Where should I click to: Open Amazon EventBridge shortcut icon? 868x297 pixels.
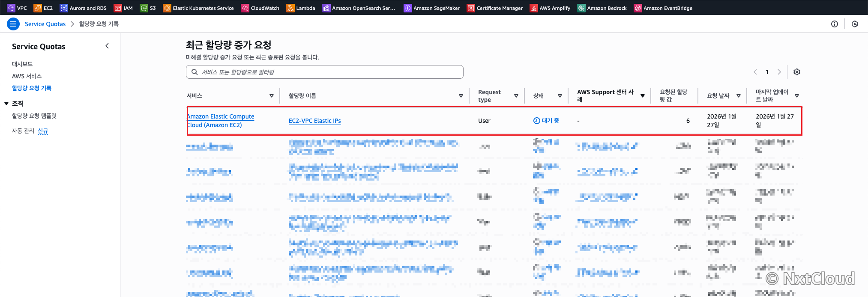638,8
